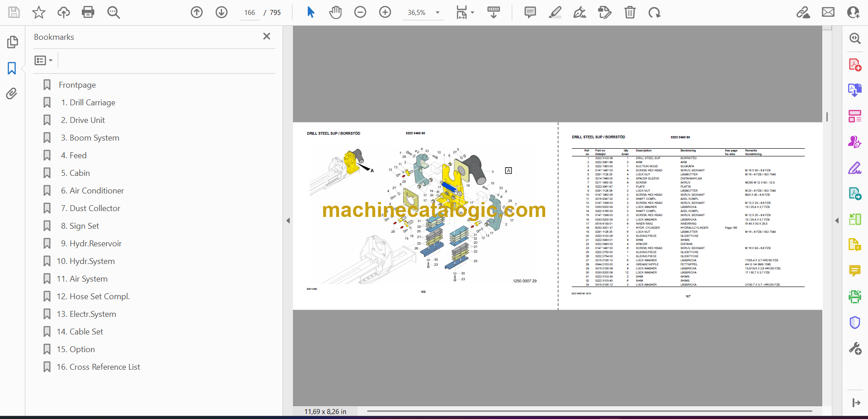Screen dimensions: 868x419
Task: Go to next page arrow
Action: [x=222, y=12]
